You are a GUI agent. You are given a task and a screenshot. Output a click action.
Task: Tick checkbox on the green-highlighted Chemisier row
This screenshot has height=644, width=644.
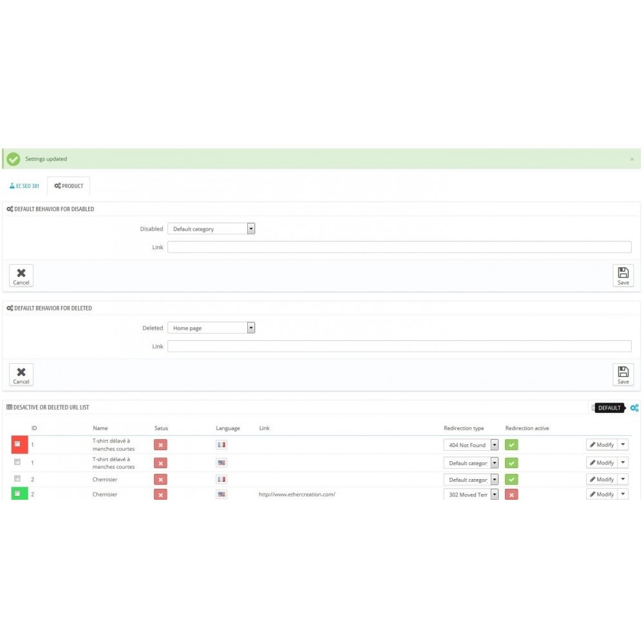[x=17, y=493]
